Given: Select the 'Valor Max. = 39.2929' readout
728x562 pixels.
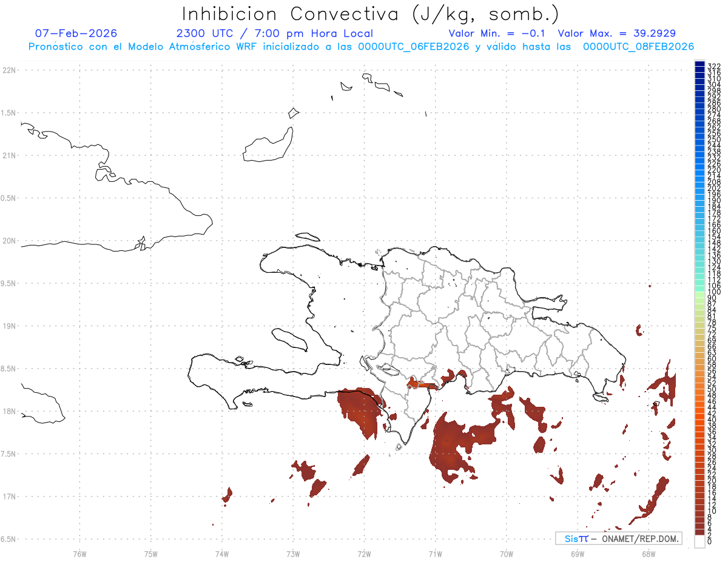Looking at the screenshot, I should pyautogui.click(x=617, y=33).
